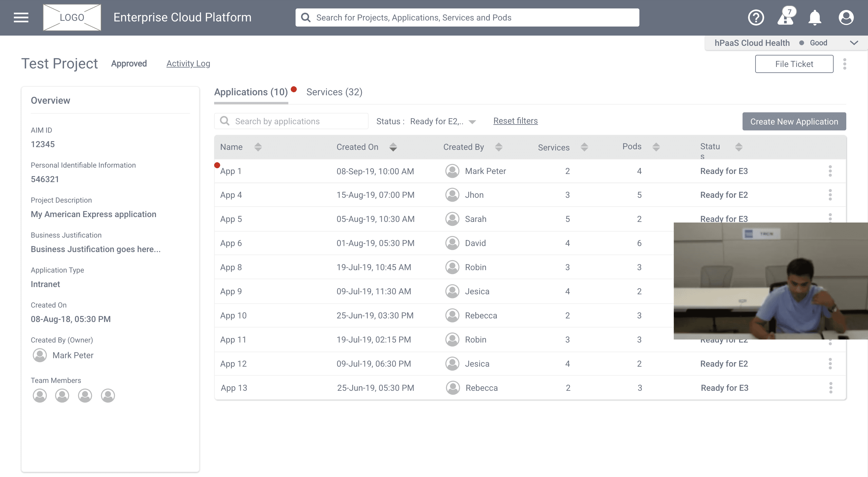Click the help question mark icon
868x477 pixels.
click(x=756, y=17)
